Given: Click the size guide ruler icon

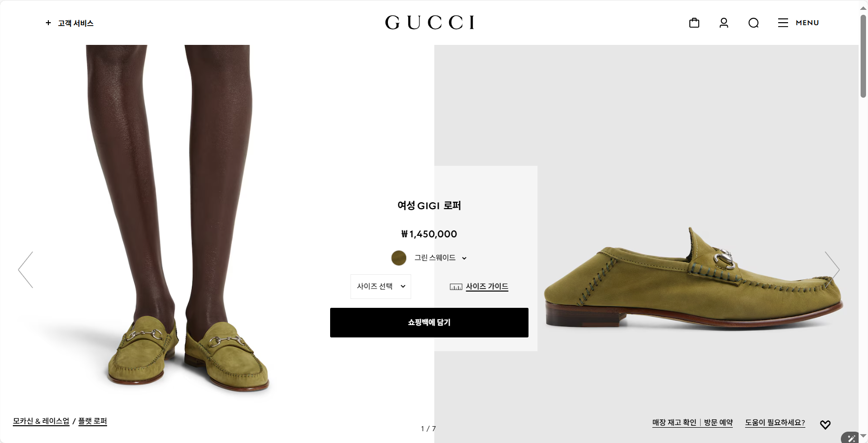Looking at the screenshot, I should pos(456,287).
